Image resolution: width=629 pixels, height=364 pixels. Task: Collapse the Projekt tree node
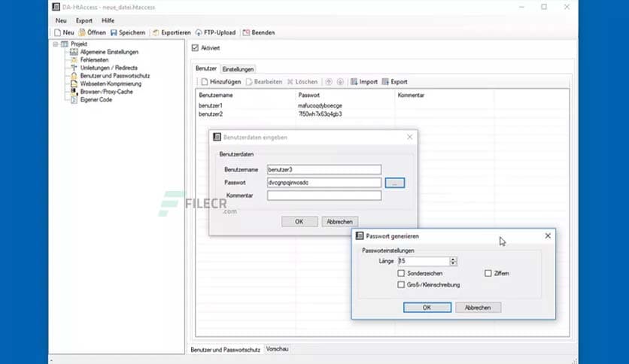pyautogui.click(x=56, y=44)
